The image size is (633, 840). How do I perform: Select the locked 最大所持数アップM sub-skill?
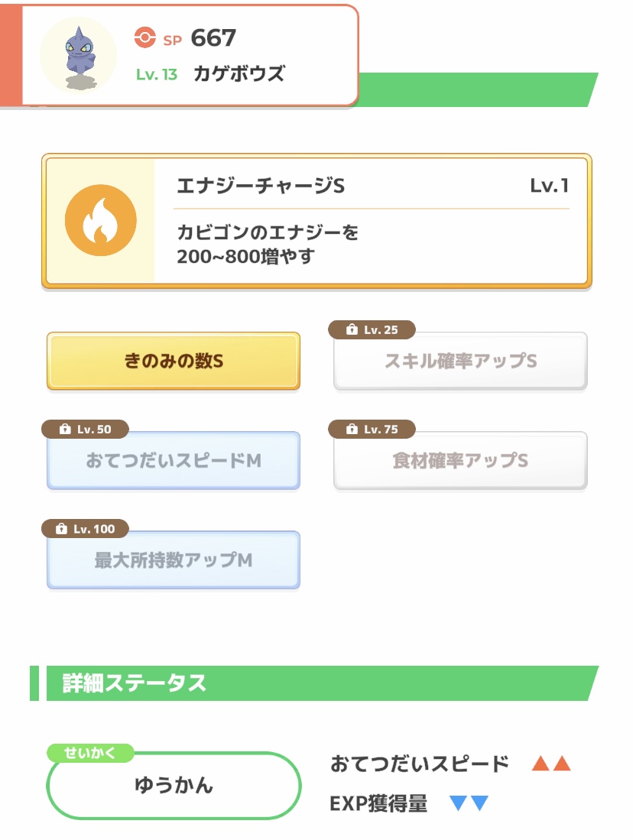[174, 561]
